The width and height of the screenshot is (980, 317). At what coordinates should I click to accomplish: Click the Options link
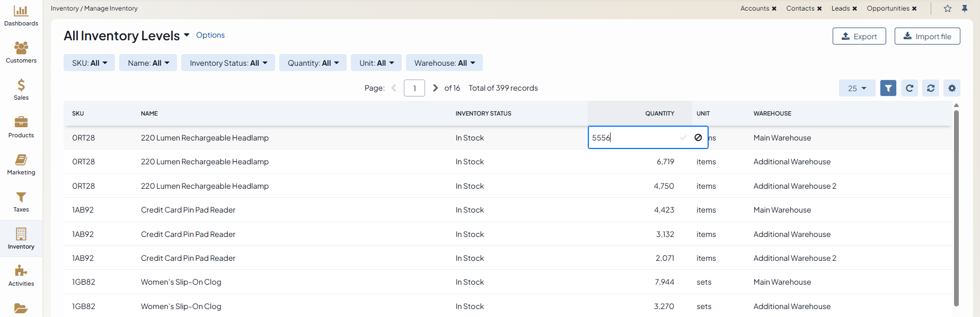coord(210,35)
